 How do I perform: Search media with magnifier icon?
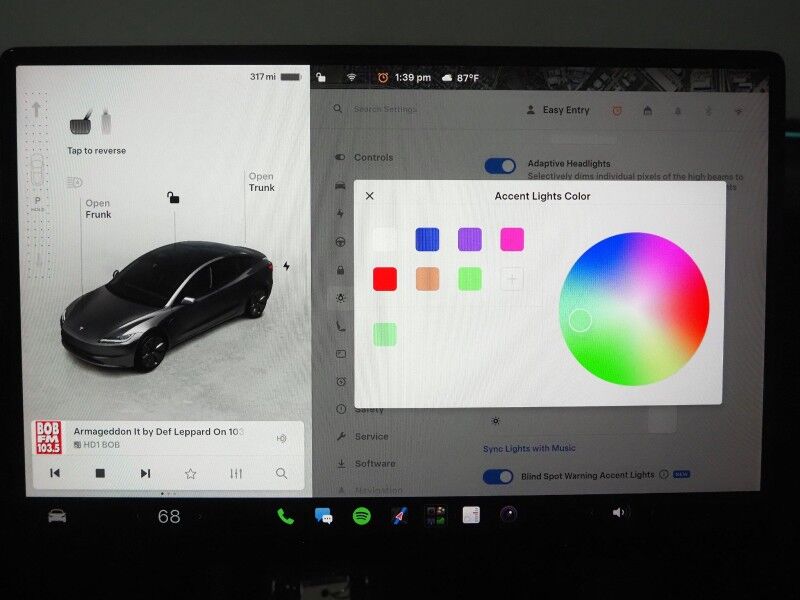pos(281,473)
